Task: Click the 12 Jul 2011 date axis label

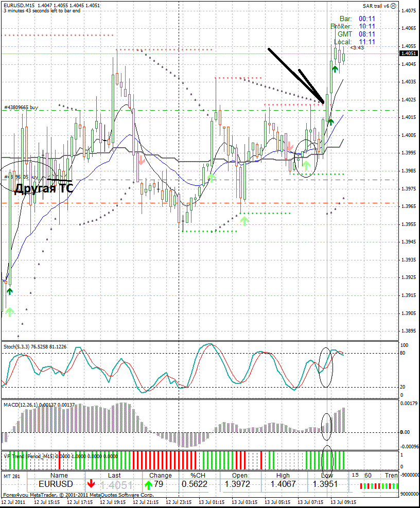Action: (x=13, y=502)
